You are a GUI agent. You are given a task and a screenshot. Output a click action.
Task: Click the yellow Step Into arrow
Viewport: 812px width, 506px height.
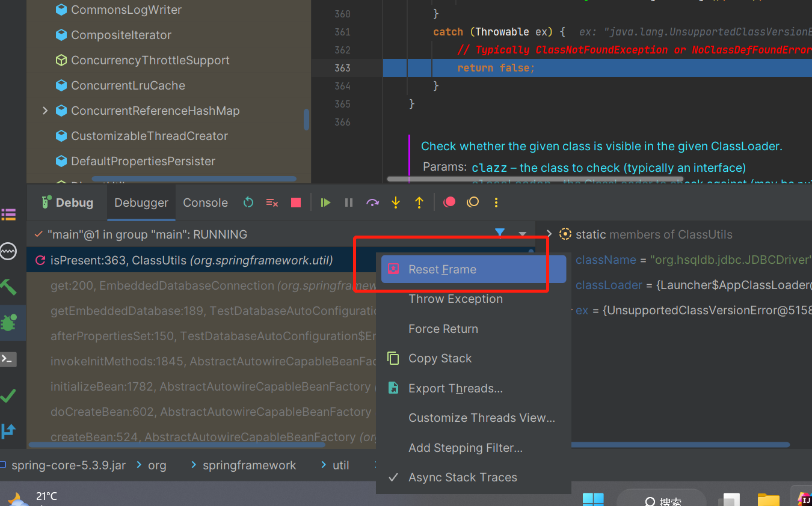click(x=396, y=203)
